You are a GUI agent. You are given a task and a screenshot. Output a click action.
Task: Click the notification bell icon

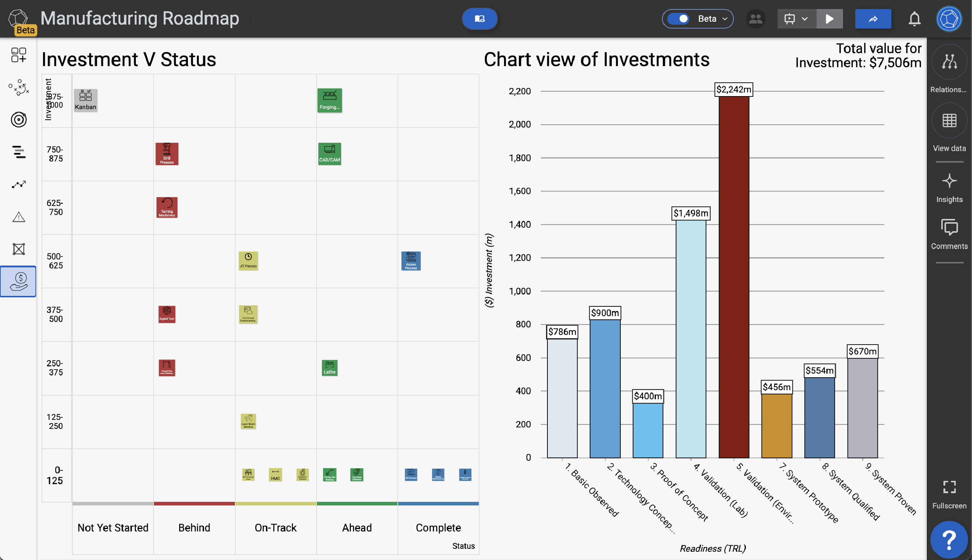click(x=914, y=18)
